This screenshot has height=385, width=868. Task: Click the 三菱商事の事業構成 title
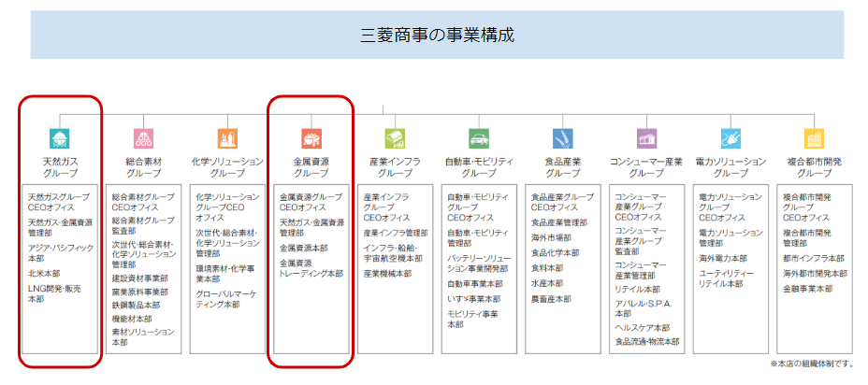[438, 36]
